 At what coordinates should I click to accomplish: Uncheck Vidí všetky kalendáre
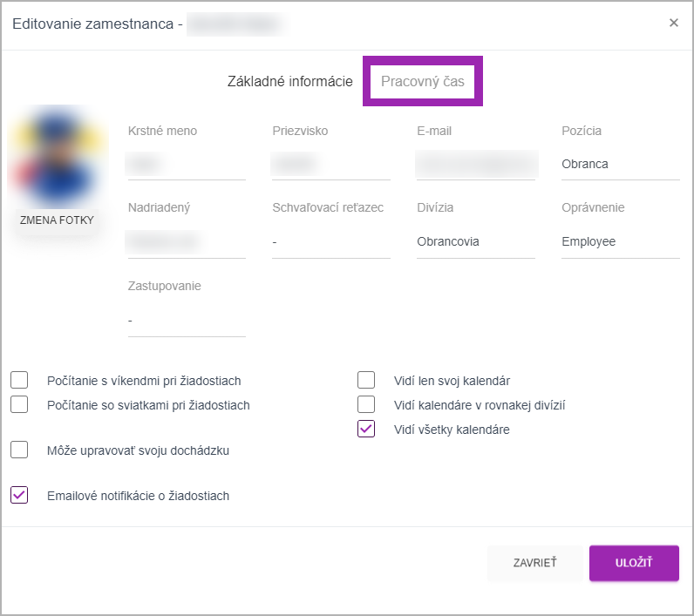(x=366, y=429)
